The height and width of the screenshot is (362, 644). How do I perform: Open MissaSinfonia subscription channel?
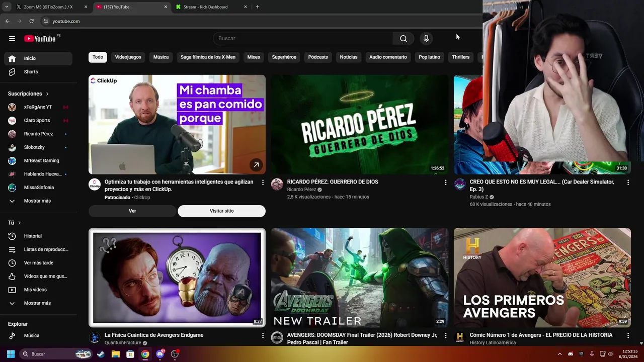point(38,188)
